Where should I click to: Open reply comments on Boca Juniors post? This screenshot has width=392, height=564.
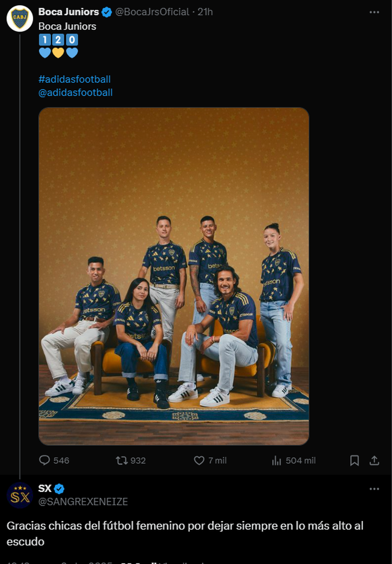pyautogui.click(x=44, y=460)
